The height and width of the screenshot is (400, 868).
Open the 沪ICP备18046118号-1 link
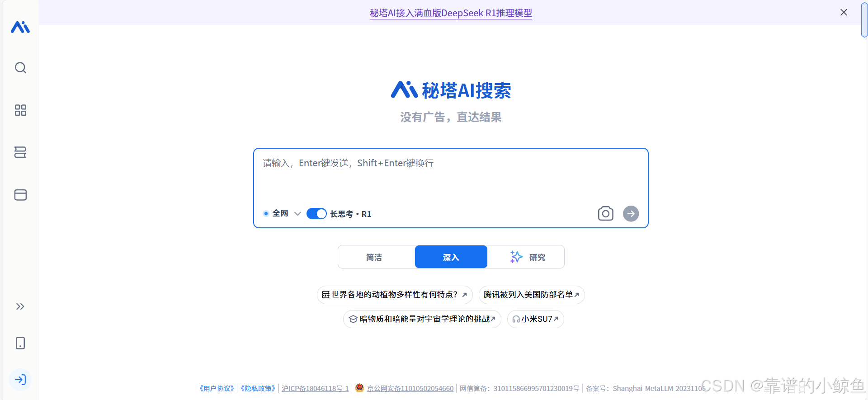coord(315,389)
